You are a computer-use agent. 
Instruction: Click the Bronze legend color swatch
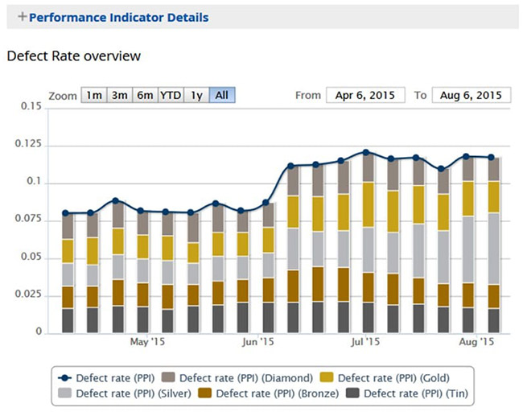tap(203, 394)
